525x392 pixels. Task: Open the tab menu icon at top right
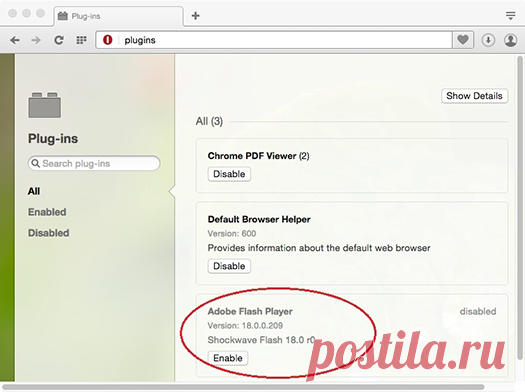click(x=511, y=15)
